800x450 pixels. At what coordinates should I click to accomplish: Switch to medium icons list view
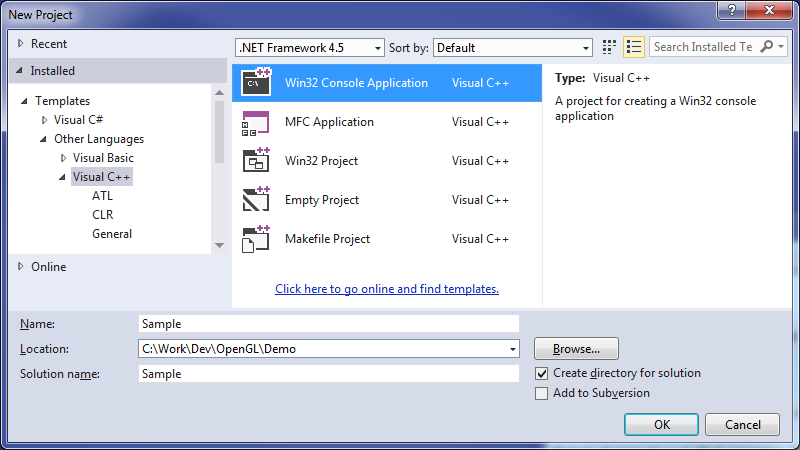(634, 47)
